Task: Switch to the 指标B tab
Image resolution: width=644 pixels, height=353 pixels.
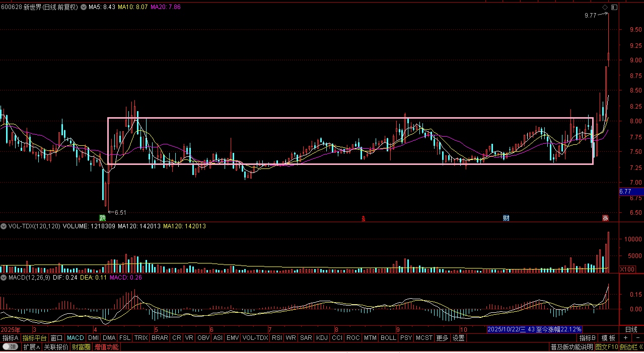Action: click(x=588, y=338)
